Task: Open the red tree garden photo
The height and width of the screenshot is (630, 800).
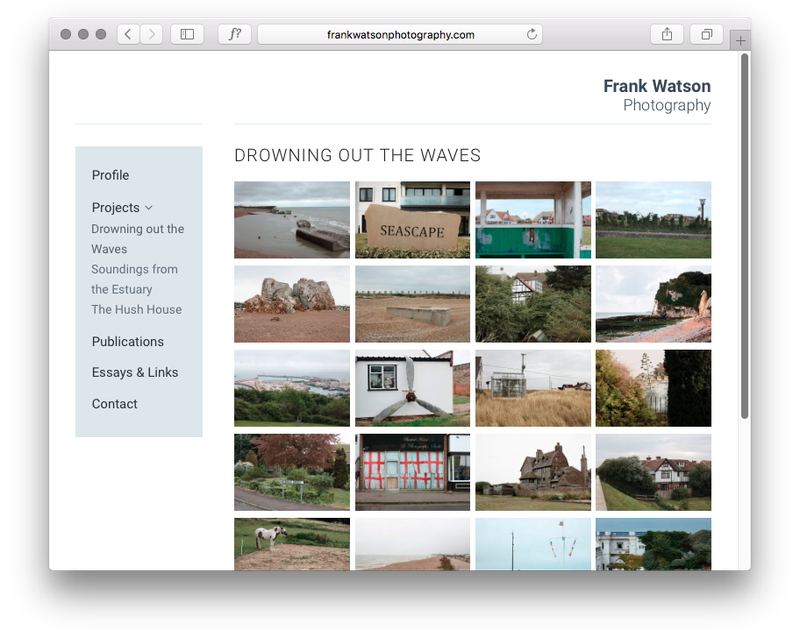Action: point(292,472)
